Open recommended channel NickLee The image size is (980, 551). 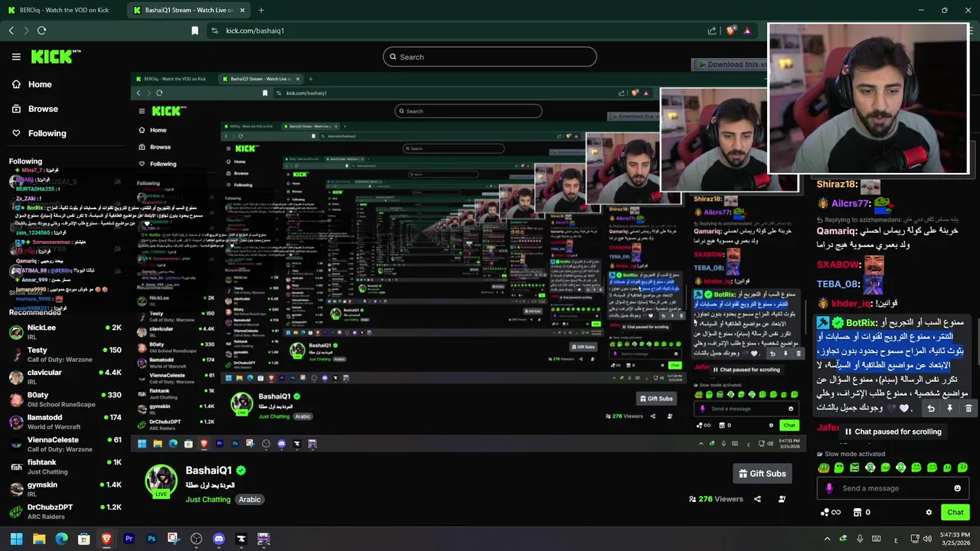click(65, 332)
